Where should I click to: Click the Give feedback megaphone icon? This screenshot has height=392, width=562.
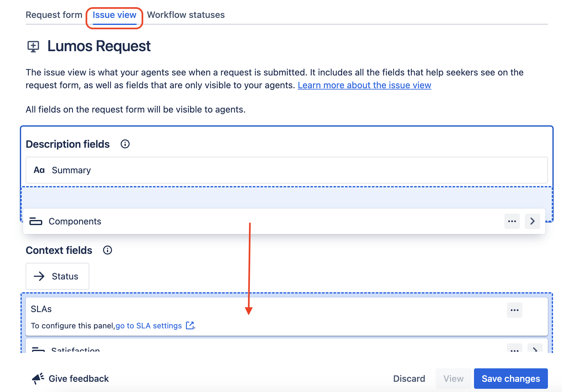(38, 378)
